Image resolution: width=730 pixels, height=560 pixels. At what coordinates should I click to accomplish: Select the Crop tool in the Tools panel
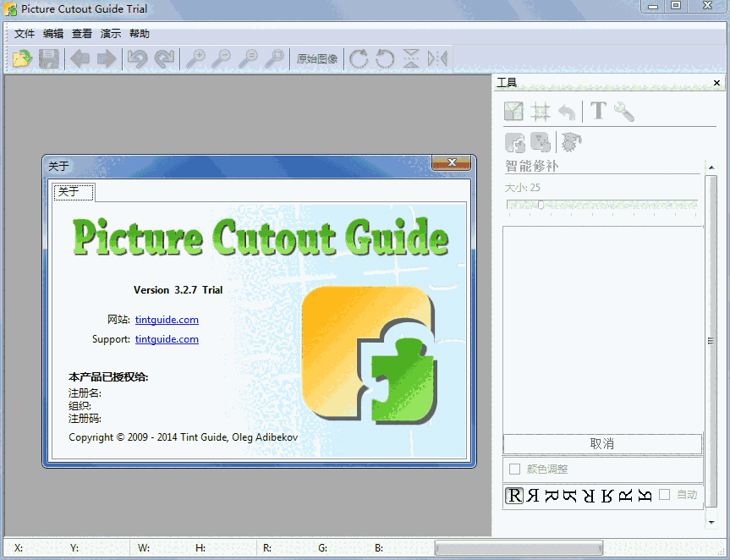[514, 111]
